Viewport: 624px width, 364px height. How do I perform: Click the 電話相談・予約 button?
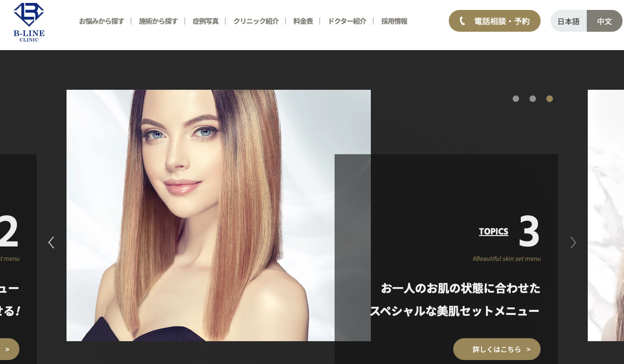[494, 21]
